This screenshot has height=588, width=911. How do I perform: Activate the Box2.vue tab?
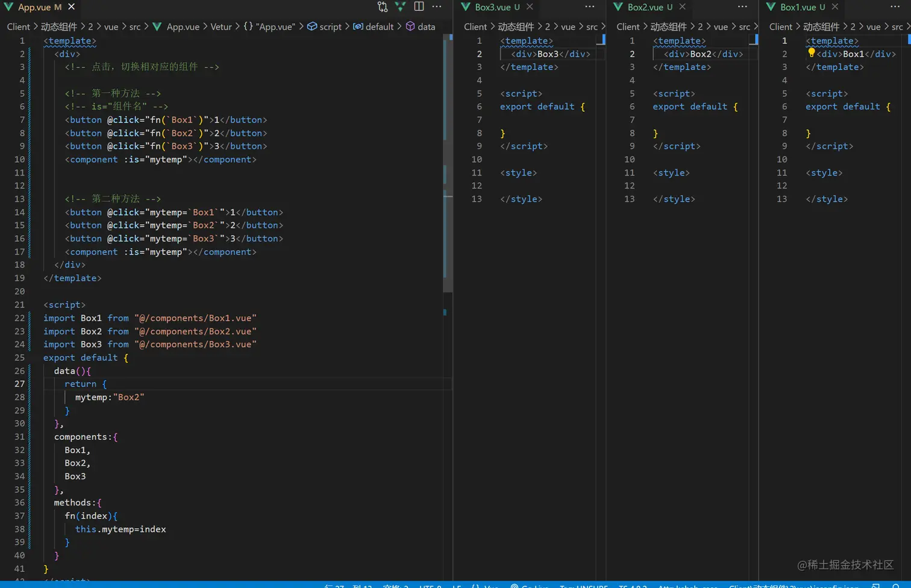click(645, 7)
